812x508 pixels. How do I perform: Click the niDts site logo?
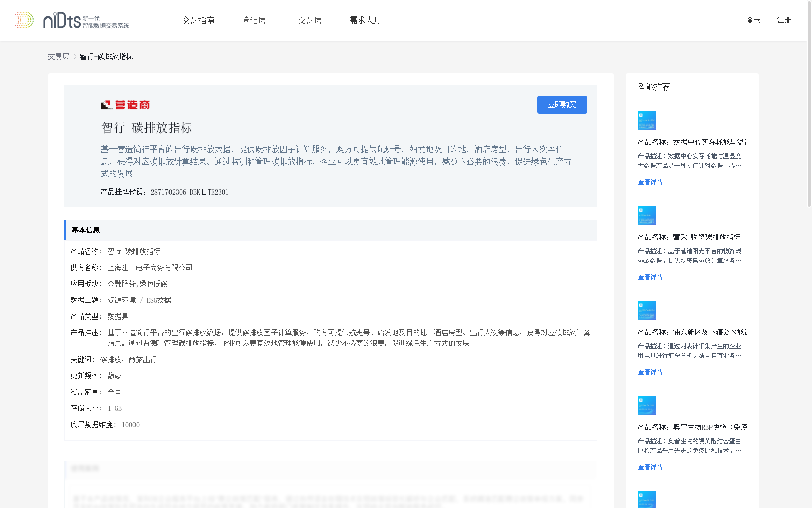(x=72, y=20)
